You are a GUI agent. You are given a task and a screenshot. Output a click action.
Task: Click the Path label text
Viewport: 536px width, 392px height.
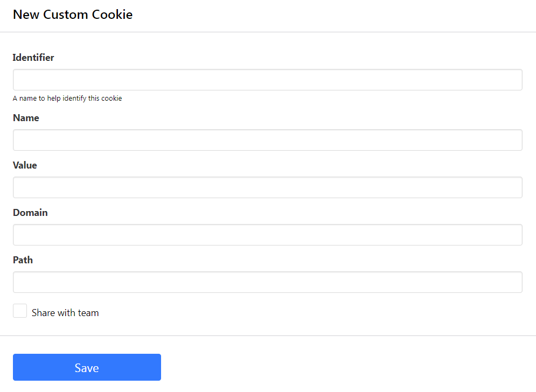23,260
